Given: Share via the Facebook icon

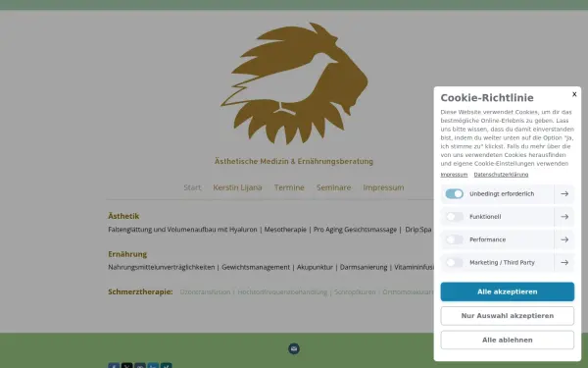Looking at the screenshot, I should 114,366.
